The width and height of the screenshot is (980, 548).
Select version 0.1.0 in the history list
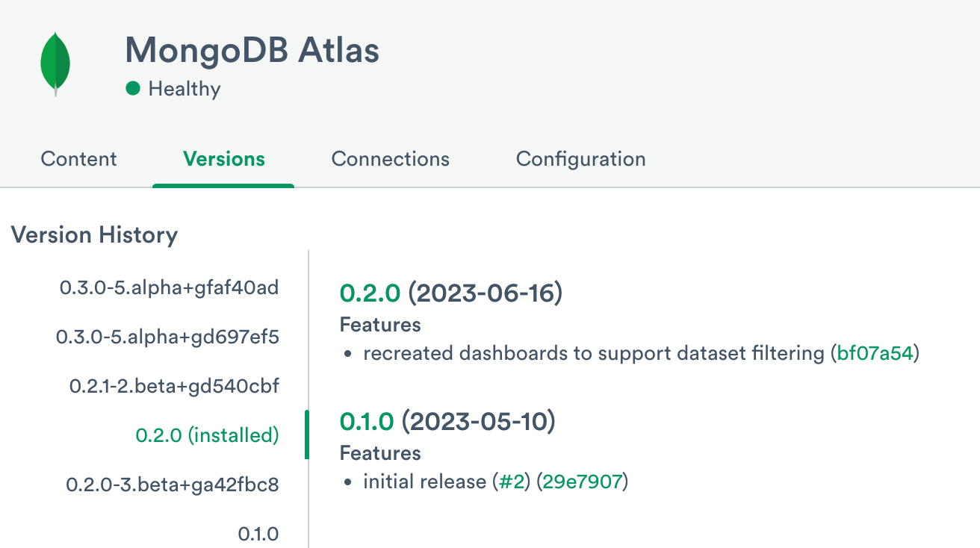pyautogui.click(x=258, y=534)
